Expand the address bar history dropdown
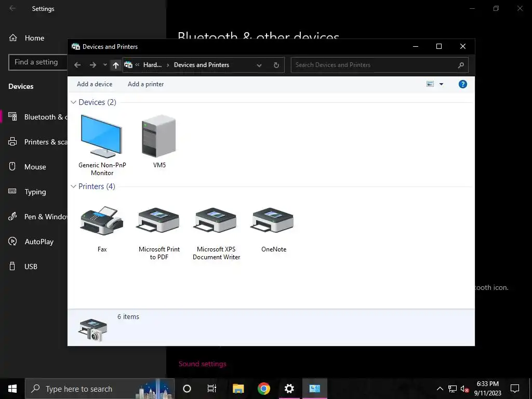This screenshot has width=532, height=399. [x=259, y=65]
